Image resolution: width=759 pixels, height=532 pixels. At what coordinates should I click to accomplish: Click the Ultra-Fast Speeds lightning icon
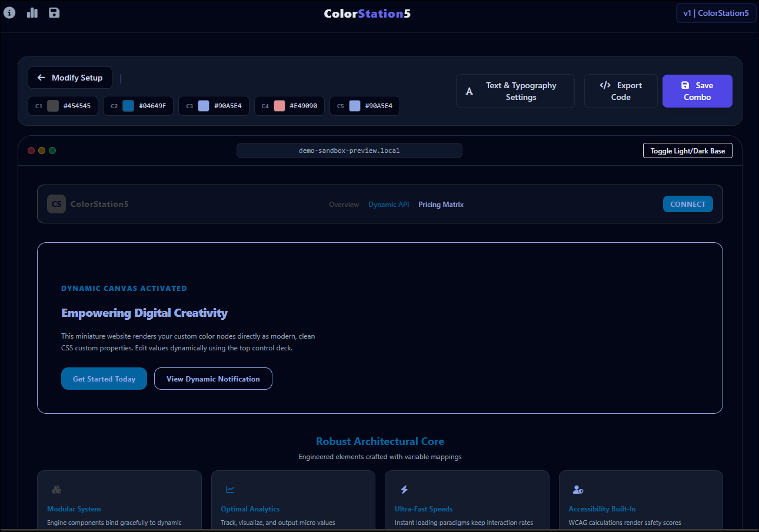click(404, 490)
